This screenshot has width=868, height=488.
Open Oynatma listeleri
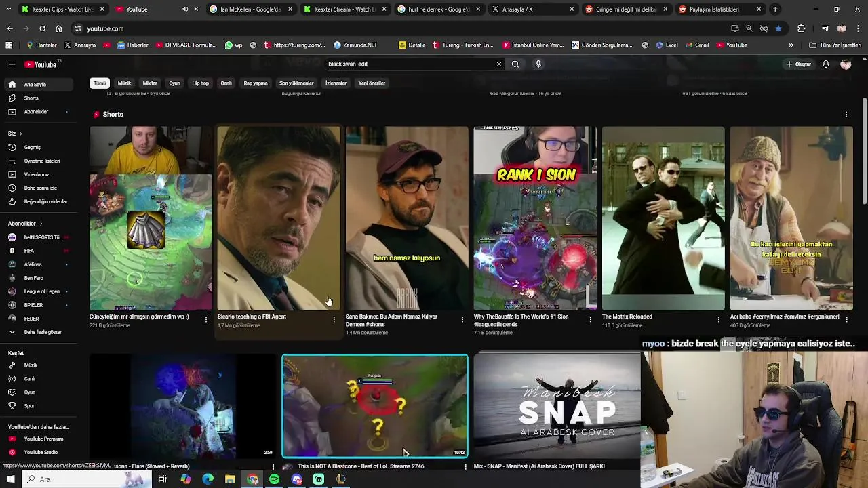pos(38,161)
